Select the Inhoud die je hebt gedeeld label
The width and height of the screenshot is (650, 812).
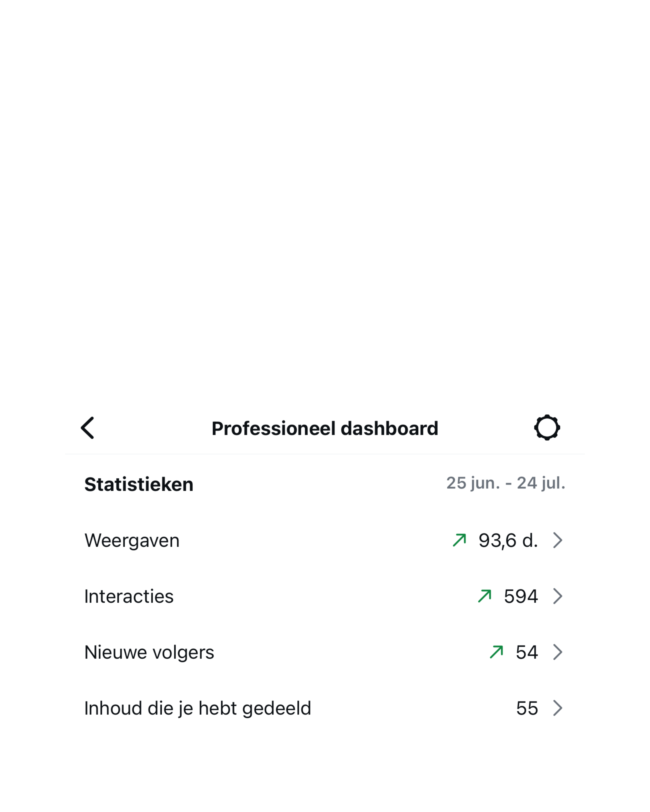[x=197, y=708]
